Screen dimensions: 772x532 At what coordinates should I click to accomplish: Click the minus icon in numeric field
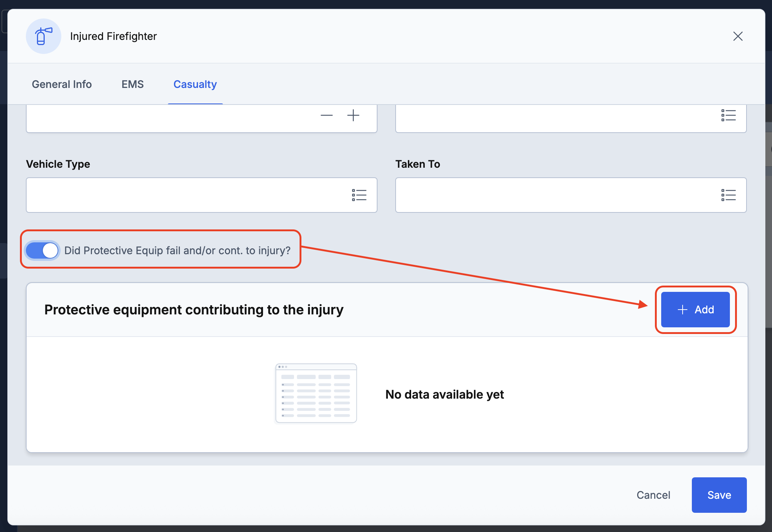[327, 116]
